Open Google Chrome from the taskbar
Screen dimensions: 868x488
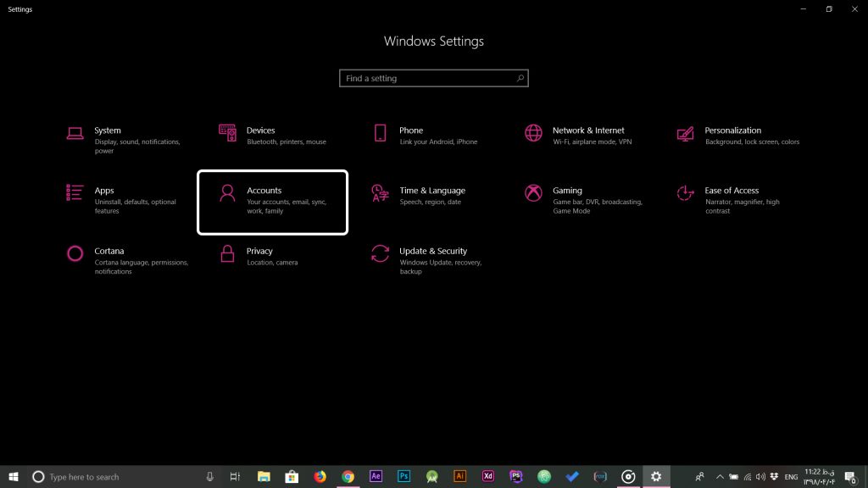coord(348,477)
